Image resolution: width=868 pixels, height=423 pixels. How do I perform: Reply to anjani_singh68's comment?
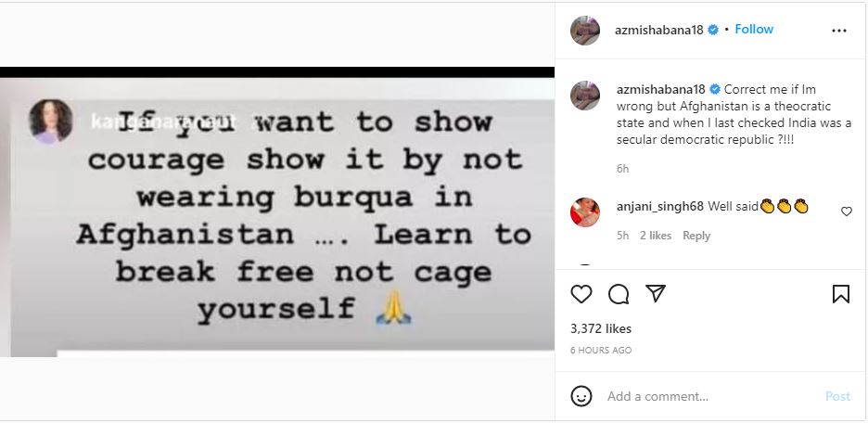pos(696,236)
